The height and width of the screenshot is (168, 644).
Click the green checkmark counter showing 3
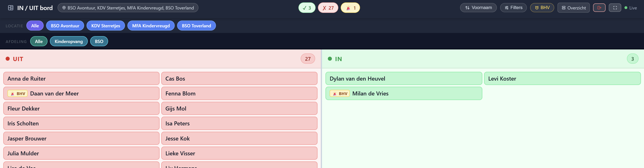pyautogui.click(x=307, y=8)
